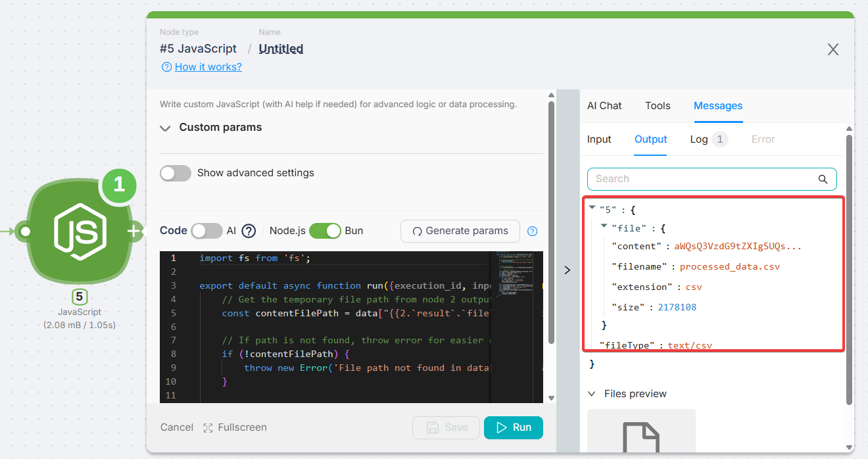Toggle the Node.js/Bun runtime switch

[325, 231]
